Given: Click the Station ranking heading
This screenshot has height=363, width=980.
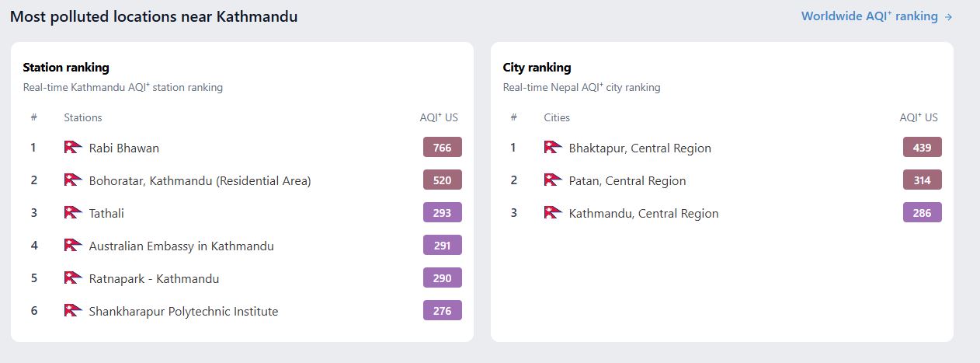Looking at the screenshot, I should click(x=66, y=68).
